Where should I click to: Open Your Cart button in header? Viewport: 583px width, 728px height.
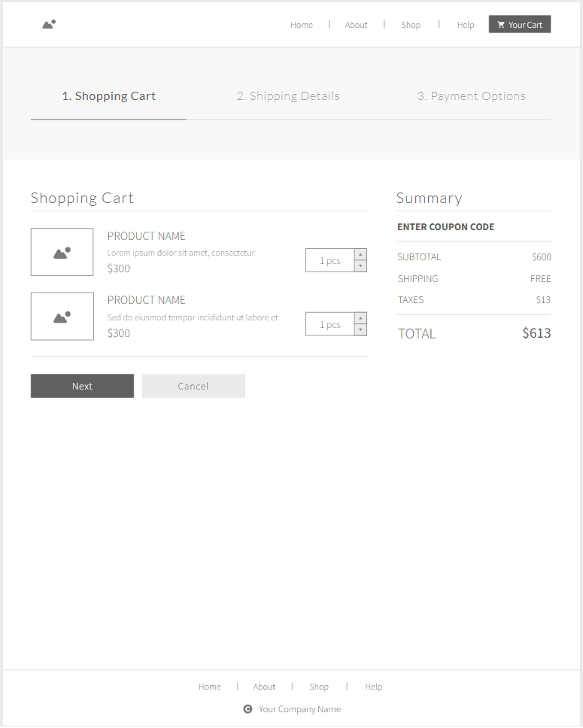pyautogui.click(x=519, y=24)
